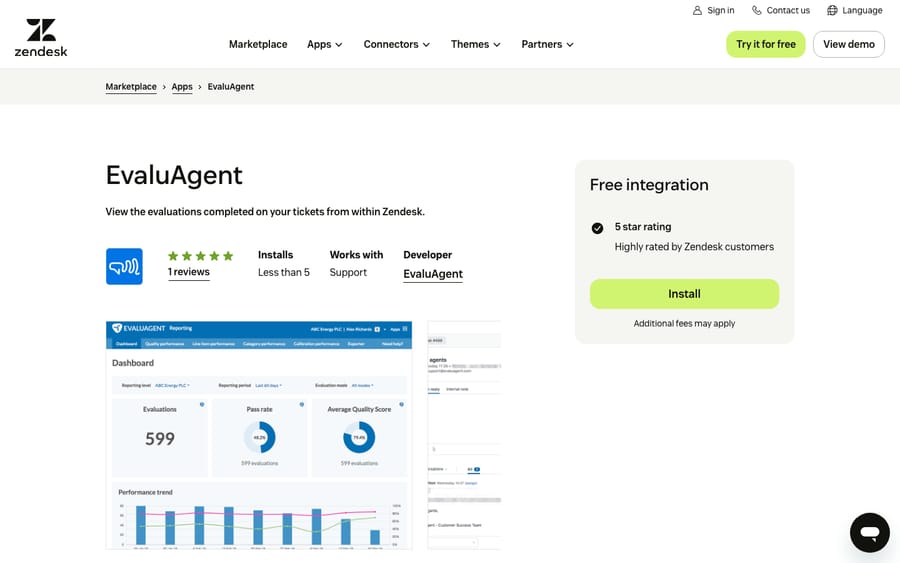Click the EvaluAgent app logo icon
This screenshot has height=563, width=900.
[x=124, y=266]
